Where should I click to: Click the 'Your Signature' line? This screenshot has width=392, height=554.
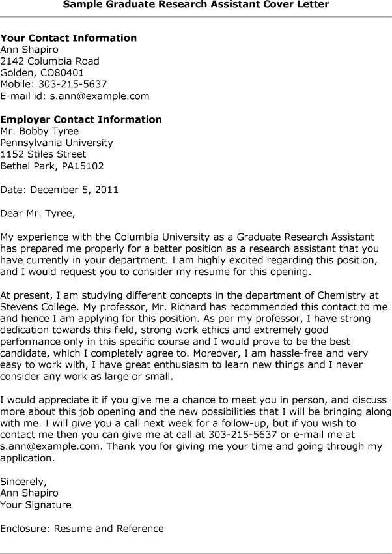36,505
